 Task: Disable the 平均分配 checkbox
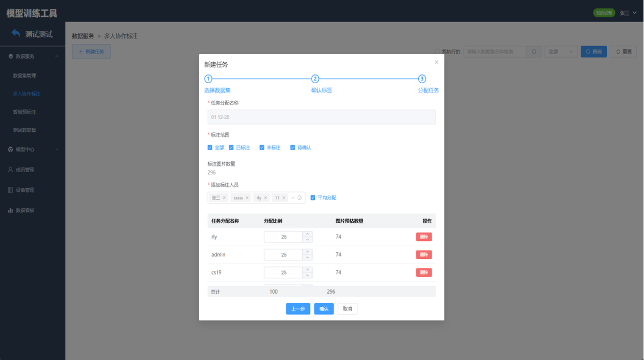coord(313,198)
